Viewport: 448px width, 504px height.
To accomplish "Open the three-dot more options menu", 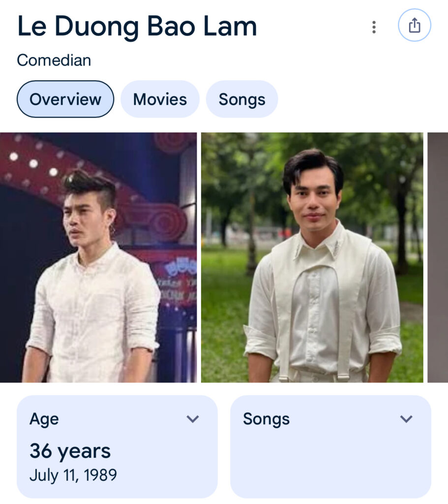I will point(374,27).
